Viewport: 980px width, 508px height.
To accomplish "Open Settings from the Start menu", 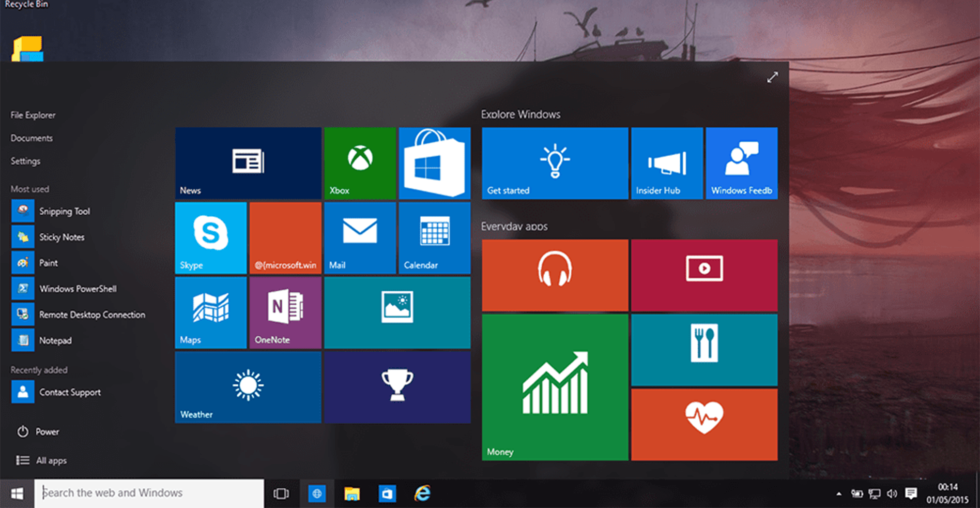I will 25,161.
